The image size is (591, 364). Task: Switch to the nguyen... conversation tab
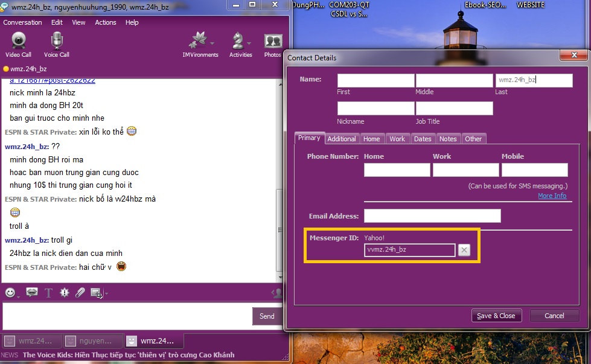coord(93,341)
